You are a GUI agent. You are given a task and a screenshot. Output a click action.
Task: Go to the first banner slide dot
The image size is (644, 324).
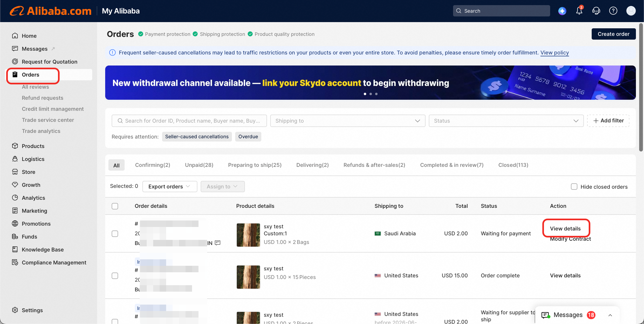(365, 94)
